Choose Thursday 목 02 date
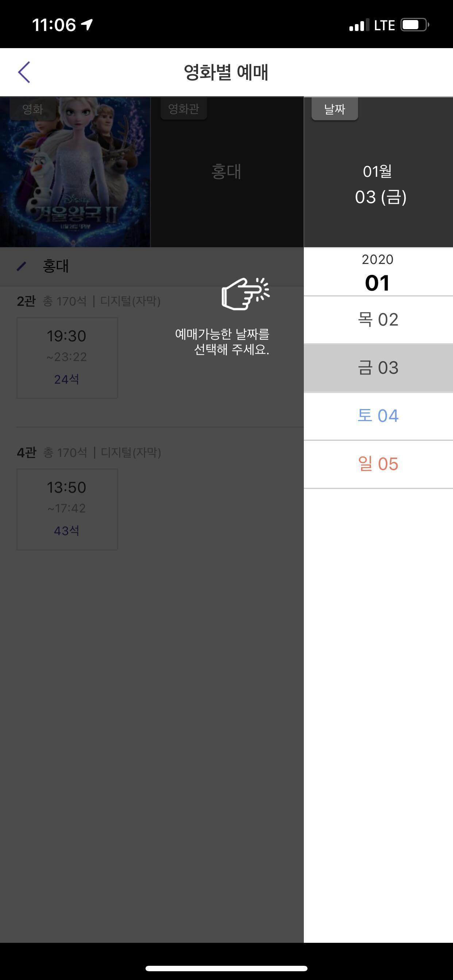The height and width of the screenshot is (980, 453). point(378,320)
